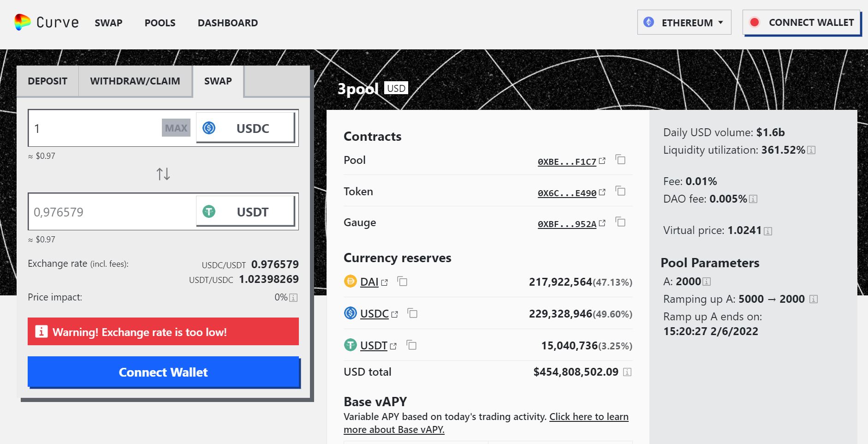This screenshot has height=444, width=868.
Task: Open the USDT destination token selector
Action: coord(245,211)
